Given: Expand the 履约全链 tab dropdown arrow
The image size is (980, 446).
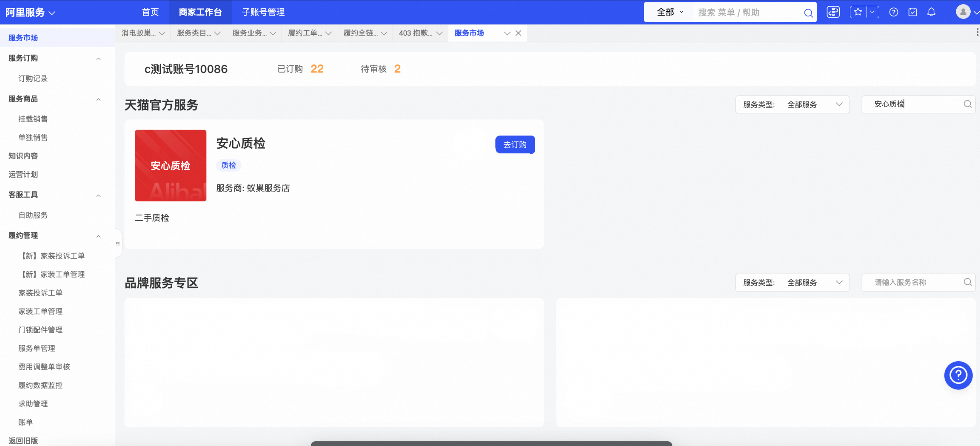Looking at the screenshot, I should point(384,33).
